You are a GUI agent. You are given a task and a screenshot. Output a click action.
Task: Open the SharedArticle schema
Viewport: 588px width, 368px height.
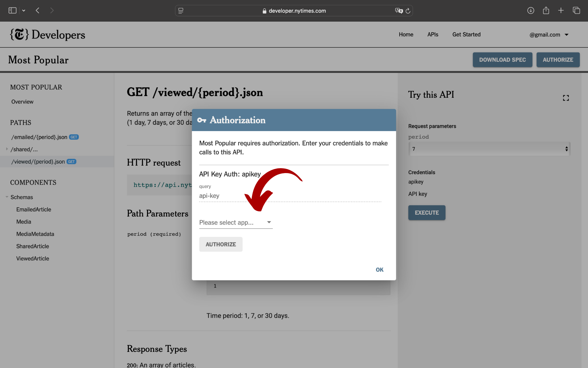[33, 246]
